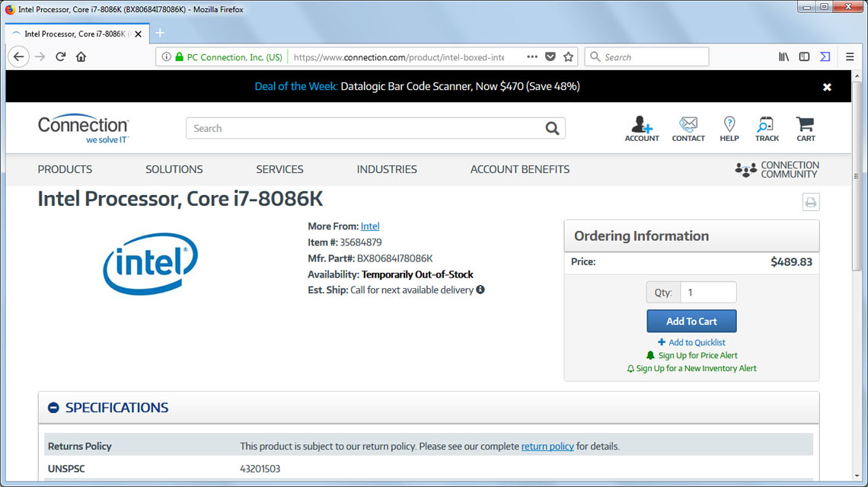Open the Help icon

(x=729, y=129)
